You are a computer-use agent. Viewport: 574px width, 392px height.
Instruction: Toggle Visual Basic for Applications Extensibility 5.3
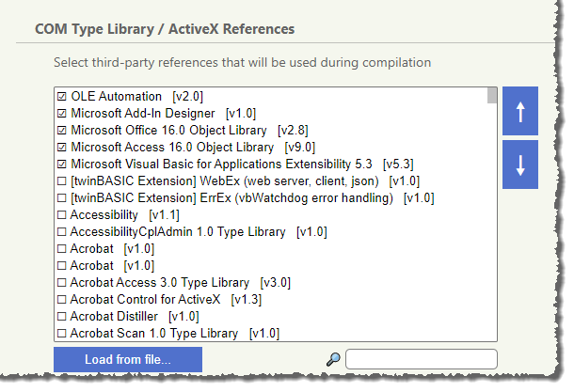62,164
